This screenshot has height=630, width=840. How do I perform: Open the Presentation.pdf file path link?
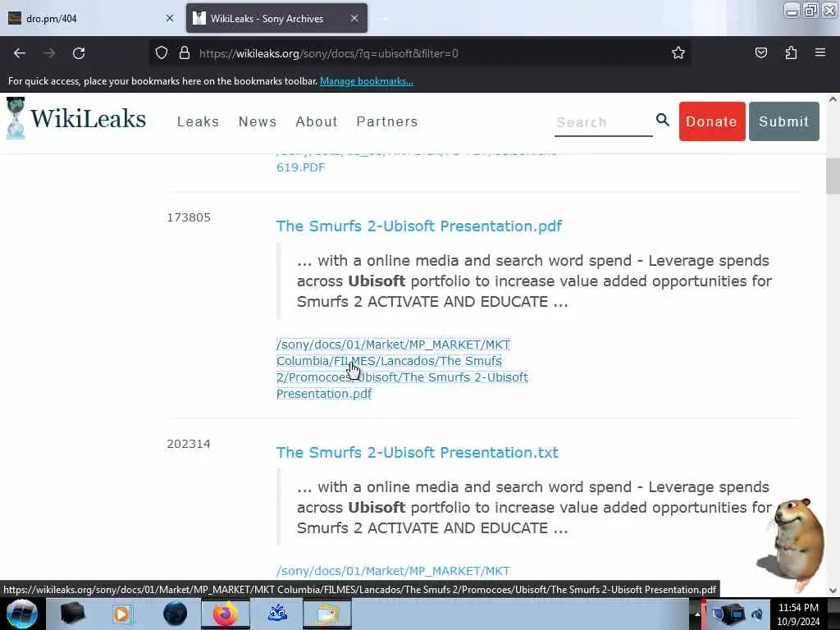[x=402, y=369]
